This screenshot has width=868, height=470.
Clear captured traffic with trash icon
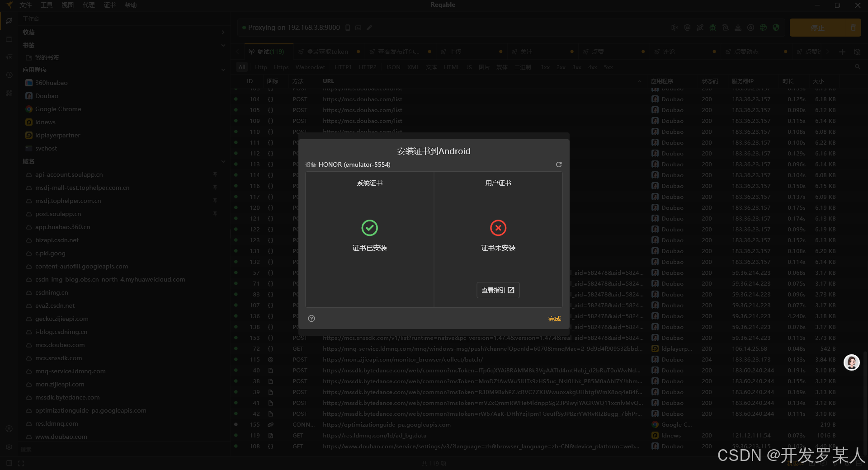tap(853, 28)
